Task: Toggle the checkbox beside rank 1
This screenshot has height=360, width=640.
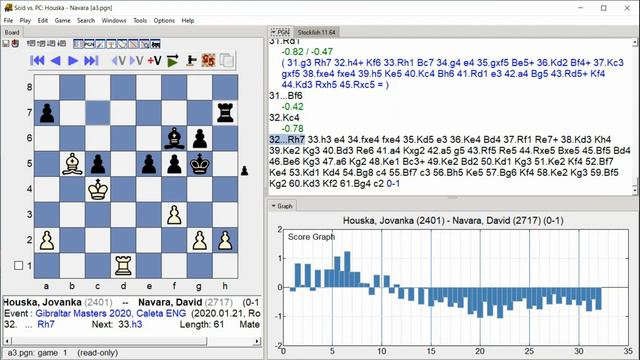Action: coord(18,265)
